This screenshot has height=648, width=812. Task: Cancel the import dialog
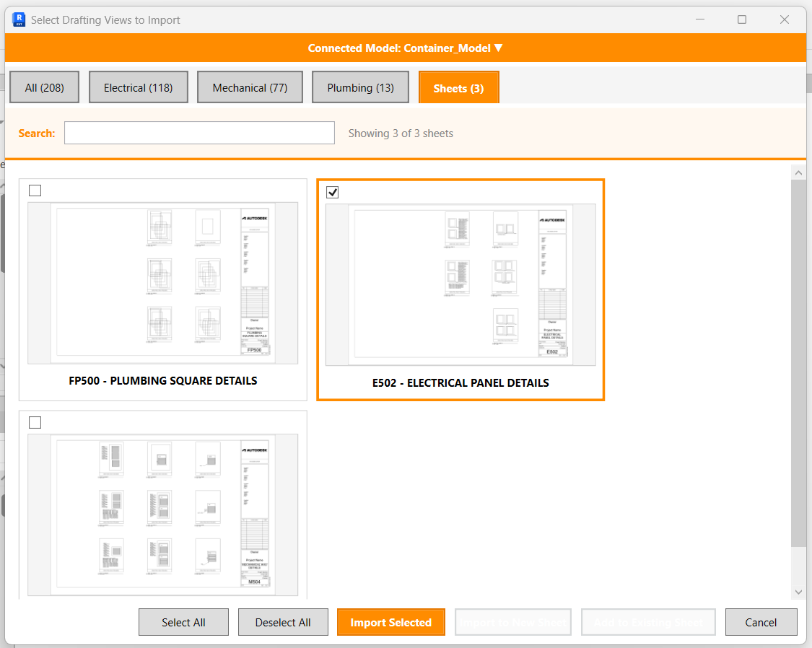coord(761,622)
